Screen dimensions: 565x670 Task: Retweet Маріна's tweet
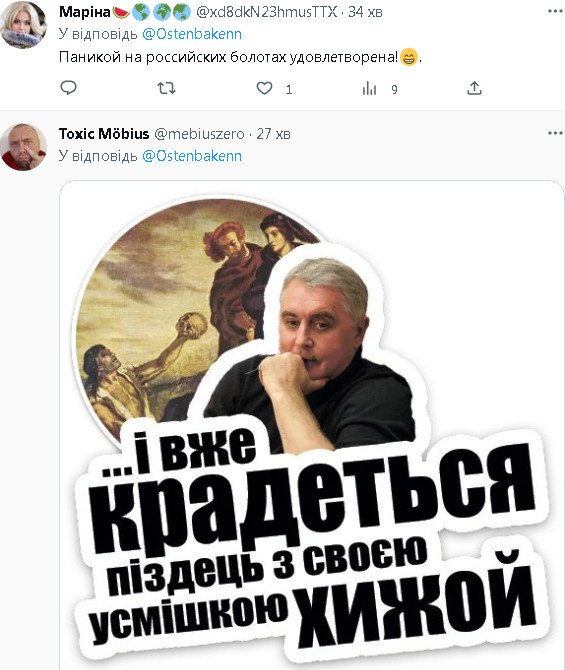pyautogui.click(x=166, y=88)
